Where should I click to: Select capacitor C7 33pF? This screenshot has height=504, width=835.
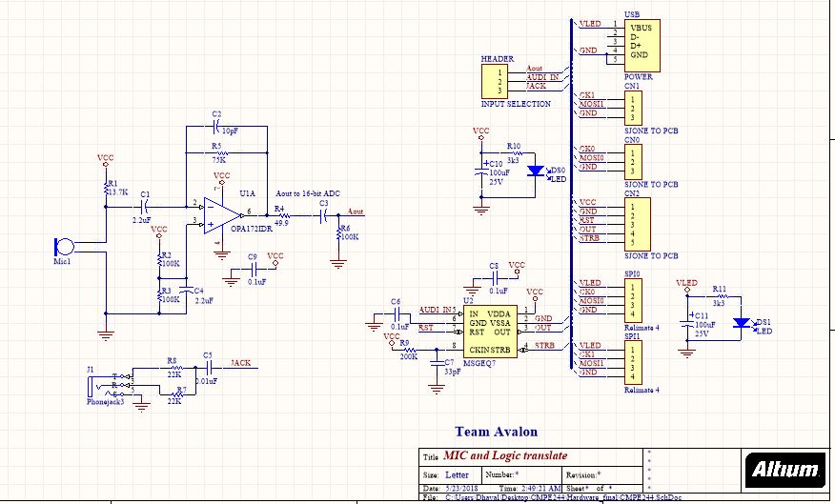coord(437,362)
